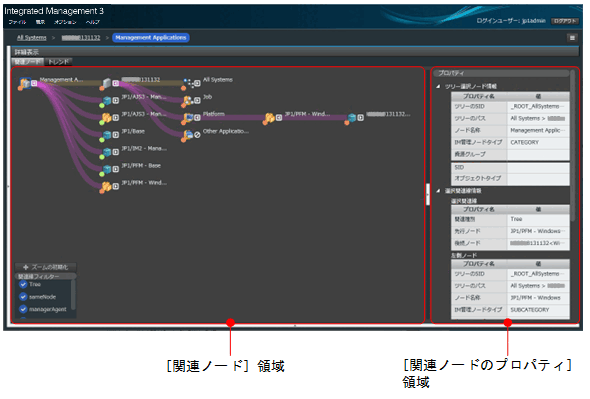The image size is (590, 399).
Task: Select the gray server host icon ending 131132
Action: (x=107, y=83)
